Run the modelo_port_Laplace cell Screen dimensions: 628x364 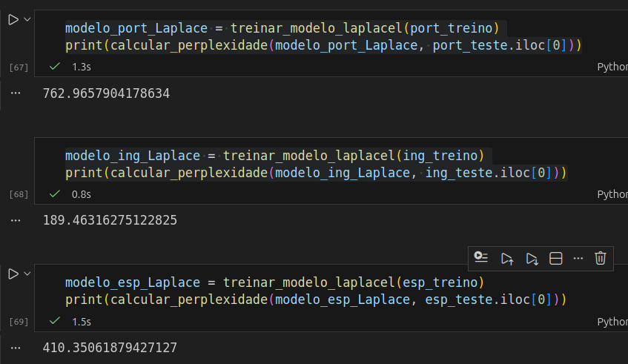tap(13, 20)
